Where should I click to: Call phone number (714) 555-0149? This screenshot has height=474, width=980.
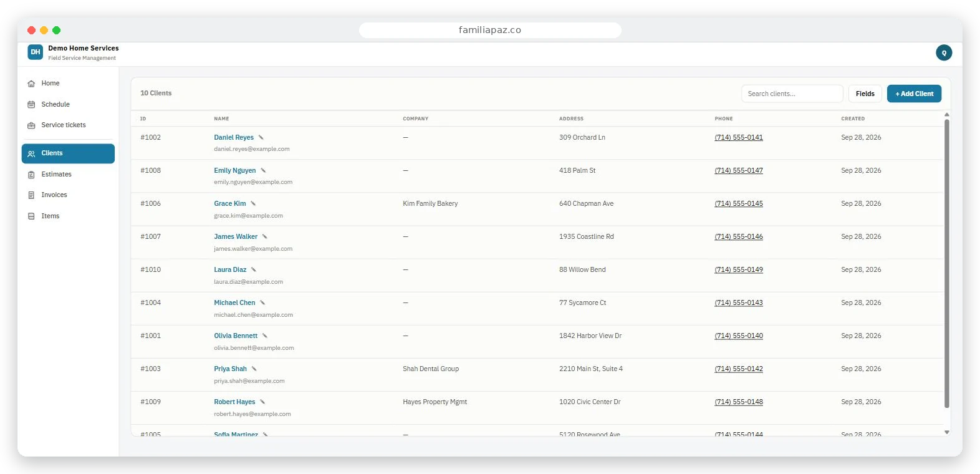tap(739, 269)
